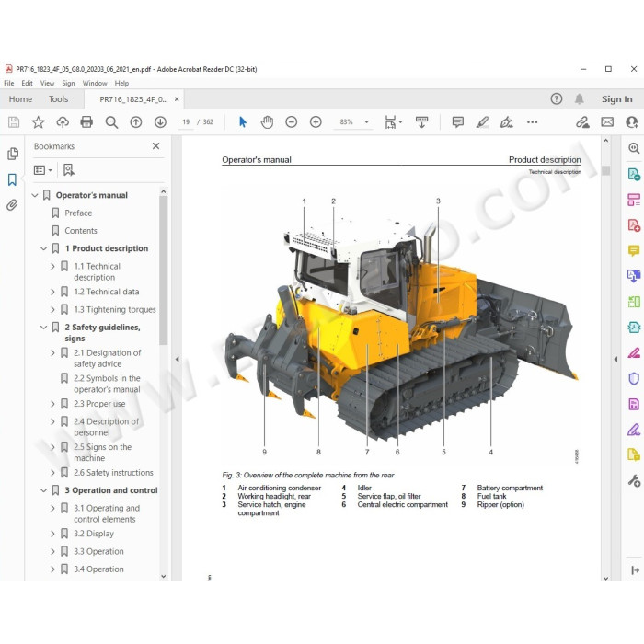This screenshot has width=644, height=644.
Task: Open the View menu
Action: [x=47, y=83]
